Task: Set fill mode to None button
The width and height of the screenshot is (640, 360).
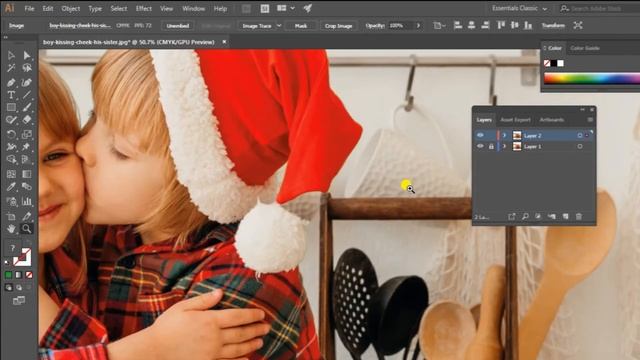Action: pyautogui.click(x=29, y=275)
